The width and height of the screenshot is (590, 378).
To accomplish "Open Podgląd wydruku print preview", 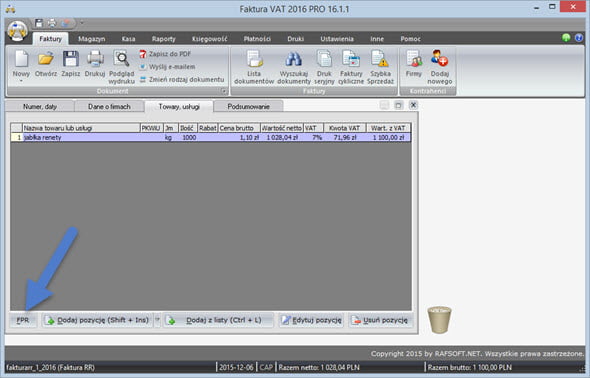I will (122, 67).
